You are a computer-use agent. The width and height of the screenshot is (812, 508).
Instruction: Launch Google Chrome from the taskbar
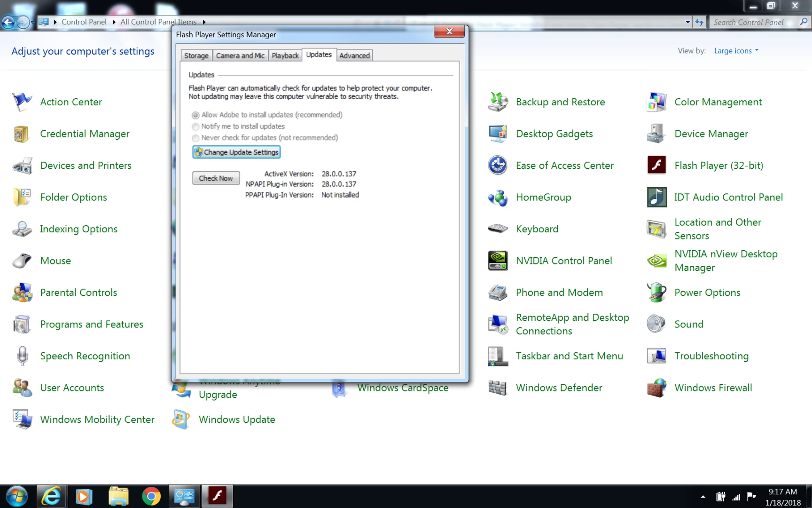(x=151, y=497)
